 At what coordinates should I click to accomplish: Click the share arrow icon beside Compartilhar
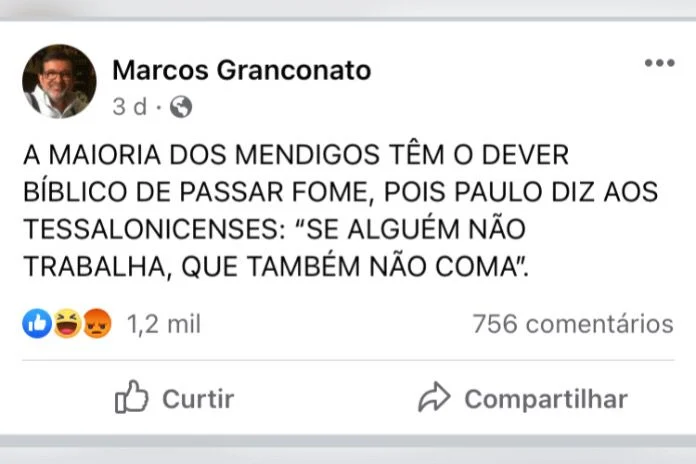[434, 399]
